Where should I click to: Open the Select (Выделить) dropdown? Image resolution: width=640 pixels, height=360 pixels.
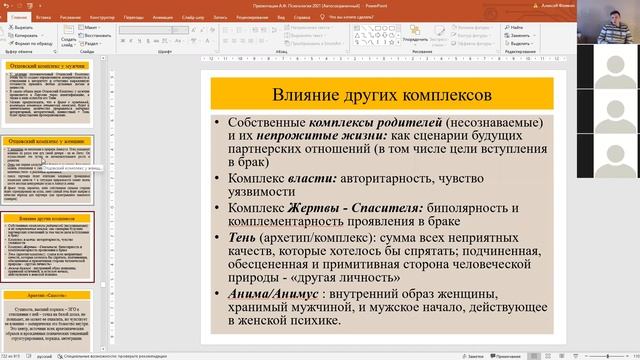[x=520, y=43]
